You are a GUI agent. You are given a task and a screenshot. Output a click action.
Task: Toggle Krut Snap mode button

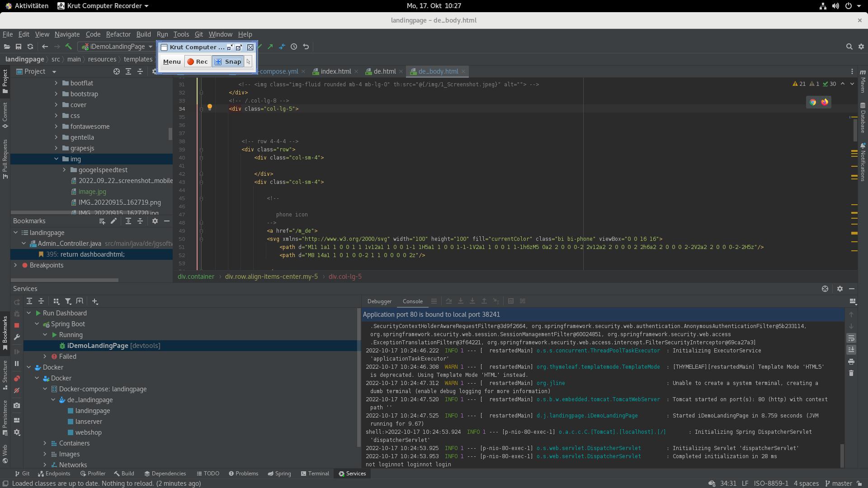[x=228, y=62]
